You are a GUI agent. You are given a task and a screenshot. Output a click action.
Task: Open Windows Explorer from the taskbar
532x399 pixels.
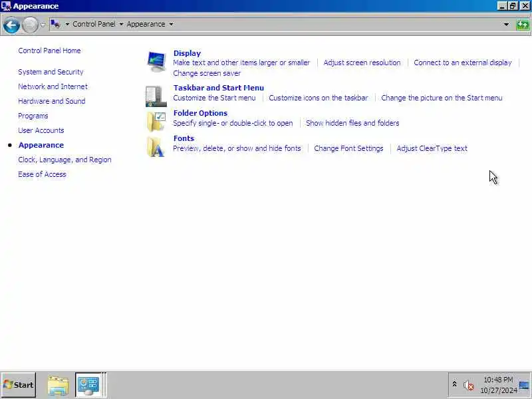tap(58, 385)
